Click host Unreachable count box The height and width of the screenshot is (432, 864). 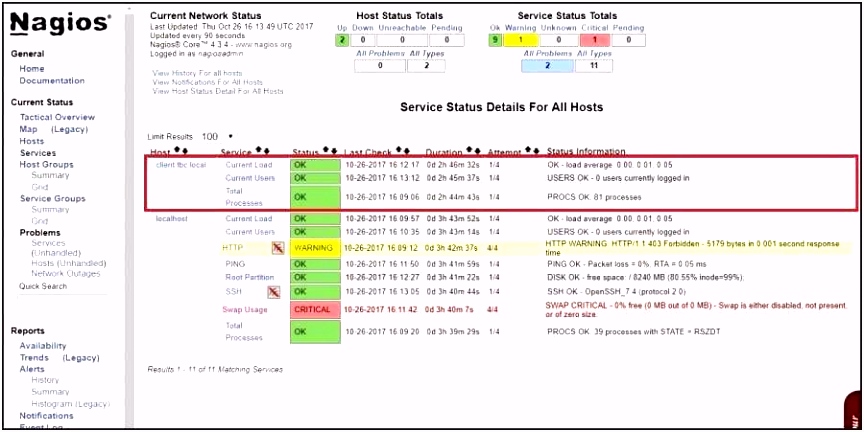[x=402, y=40]
